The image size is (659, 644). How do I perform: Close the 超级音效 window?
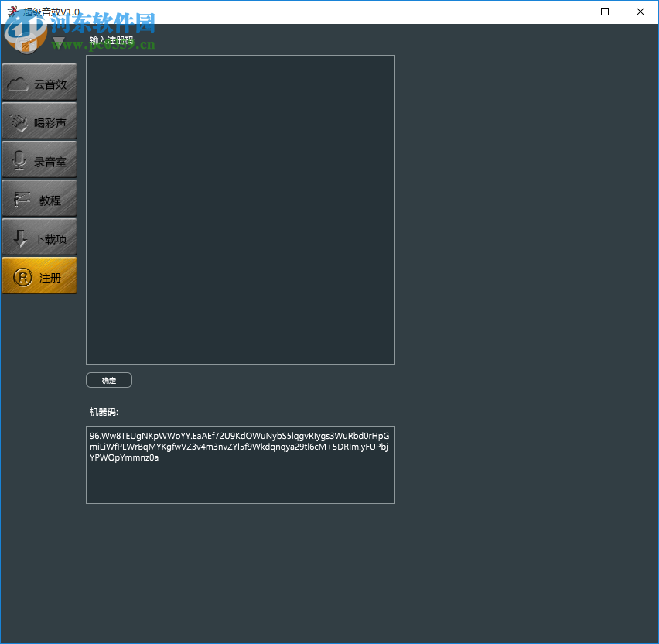640,12
